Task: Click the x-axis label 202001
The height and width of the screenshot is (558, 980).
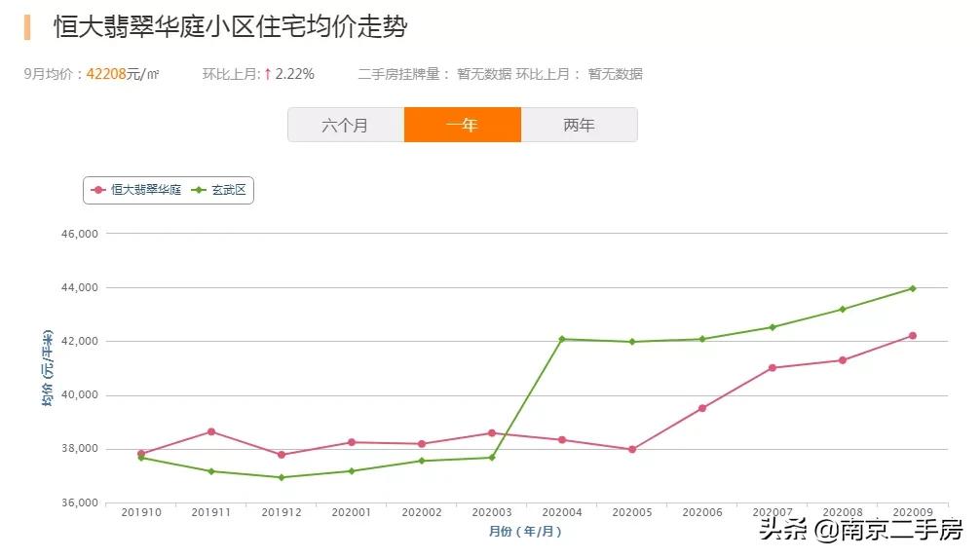Action: pyautogui.click(x=352, y=512)
